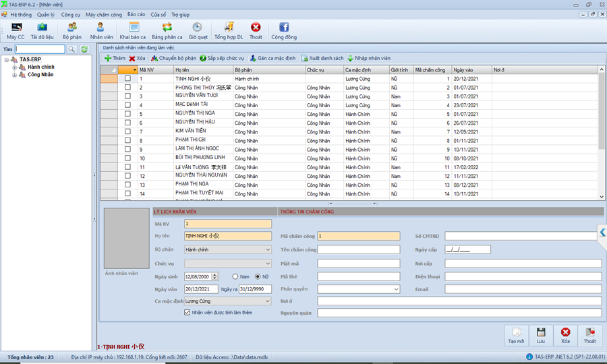Select the Nam gender radio button
The height and width of the screenshot is (364, 607).
pos(235,276)
